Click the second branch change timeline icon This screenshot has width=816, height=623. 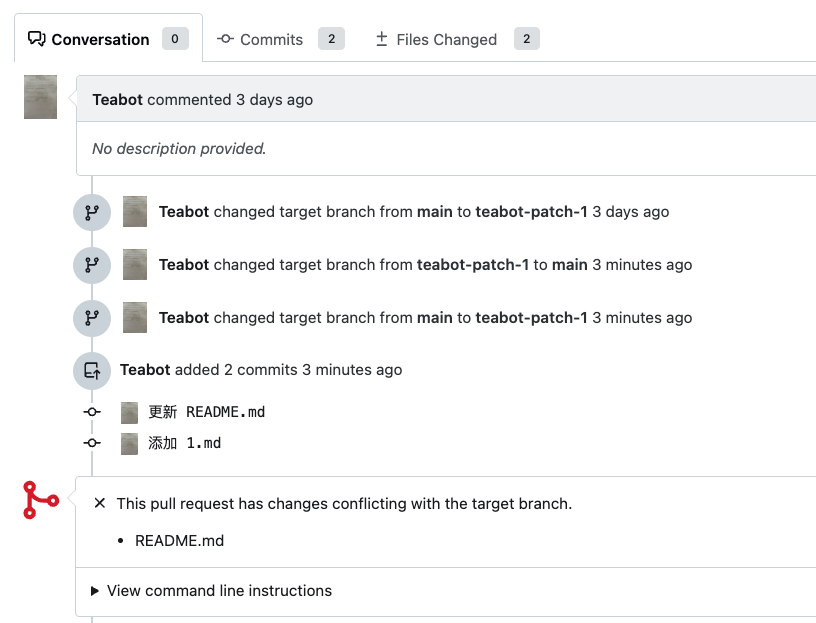pyautogui.click(x=92, y=265)
